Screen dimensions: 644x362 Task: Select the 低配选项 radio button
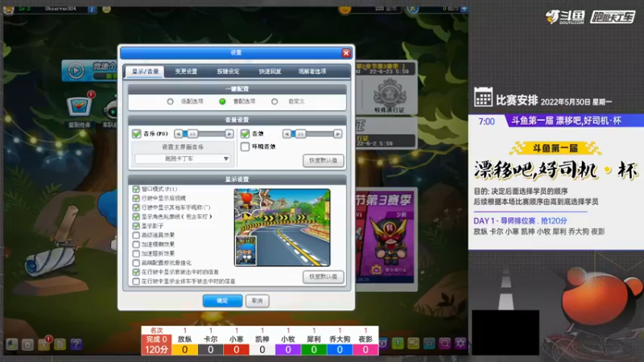(x=170, y=101)
